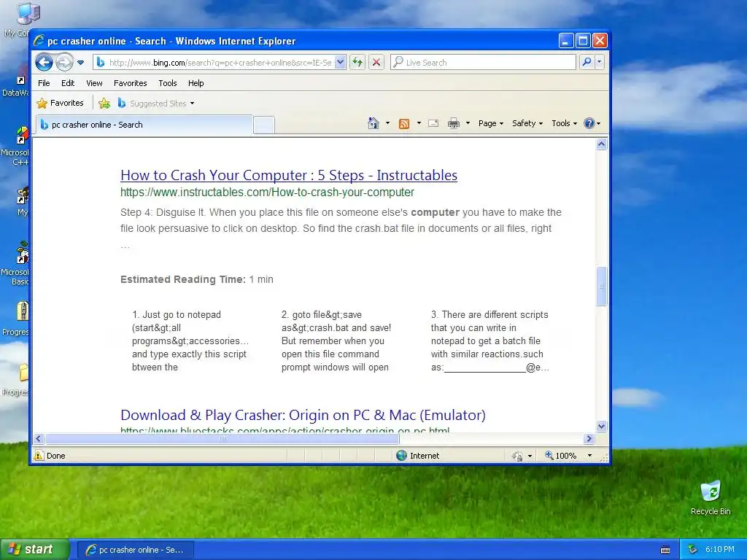The width and height of the screenshot is (747, 560).
Task: Click the Add to Favorites Bar icon
Action: coord(104,103)
